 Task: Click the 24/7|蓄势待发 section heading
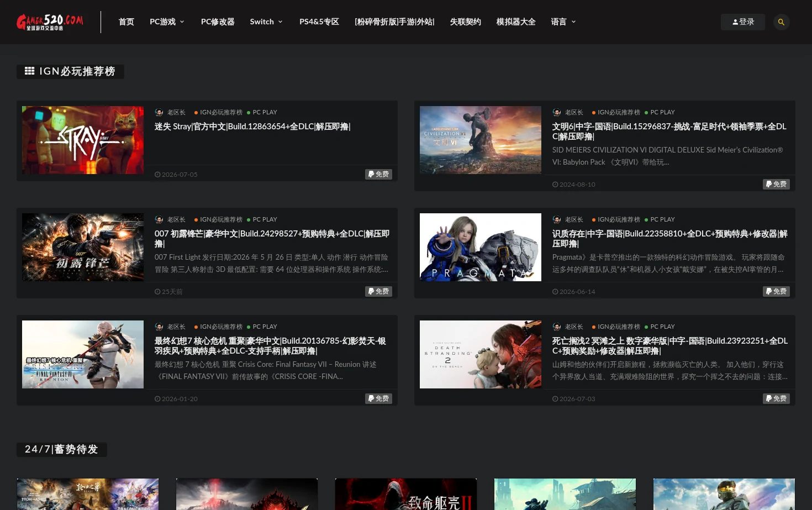(x=61, y=449)
